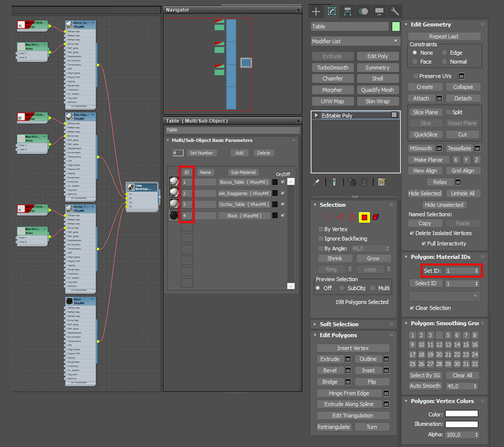Click the Set ID value field
The width and height of the screenshot is (504, 447).
point(460,271)
